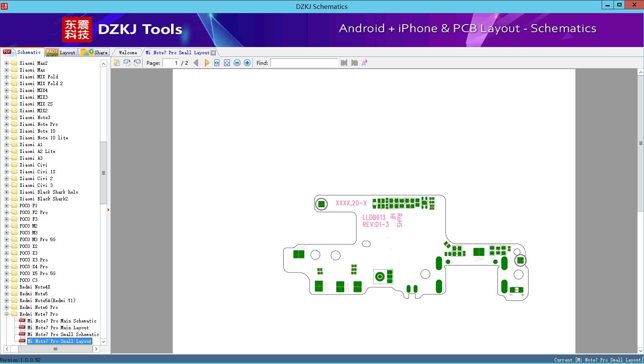The height and width of the screenshot is (364, 644).
Task: Select the Xiaomi MIX 2S folder
Action: (36, 104)
